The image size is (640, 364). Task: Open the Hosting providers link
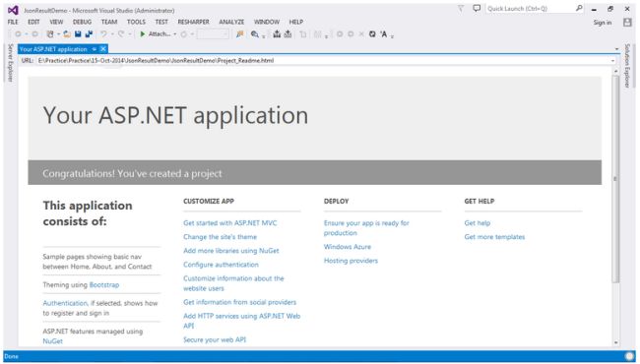pyautogui.click(x=351, y=261)
